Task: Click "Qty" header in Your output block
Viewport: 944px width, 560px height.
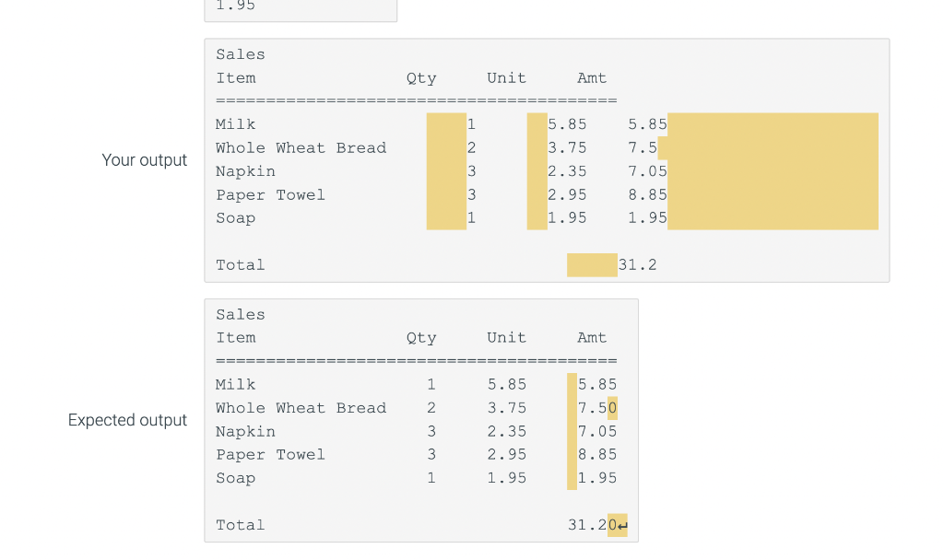Action: pos(421,78)
